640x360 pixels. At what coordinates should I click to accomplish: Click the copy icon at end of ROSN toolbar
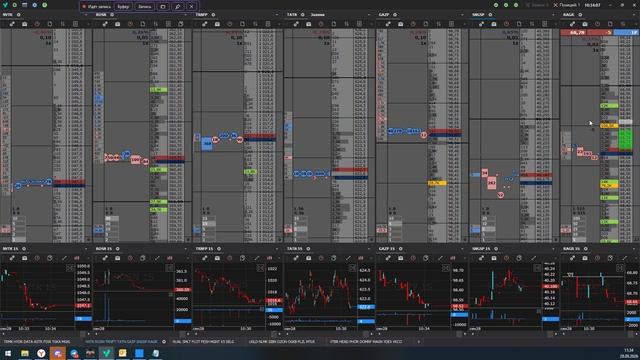coord(180,24)
